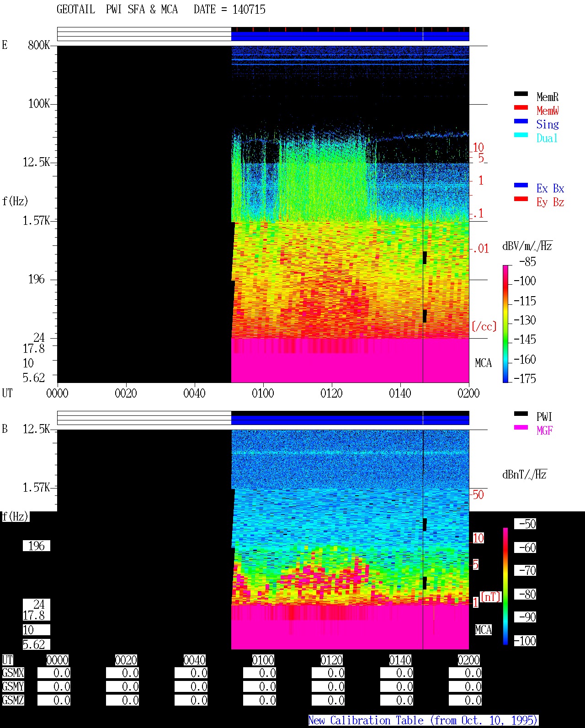Click the 5.62 label on the E panel
This screenshot has height=728, width=585.
tap(34, 378)
